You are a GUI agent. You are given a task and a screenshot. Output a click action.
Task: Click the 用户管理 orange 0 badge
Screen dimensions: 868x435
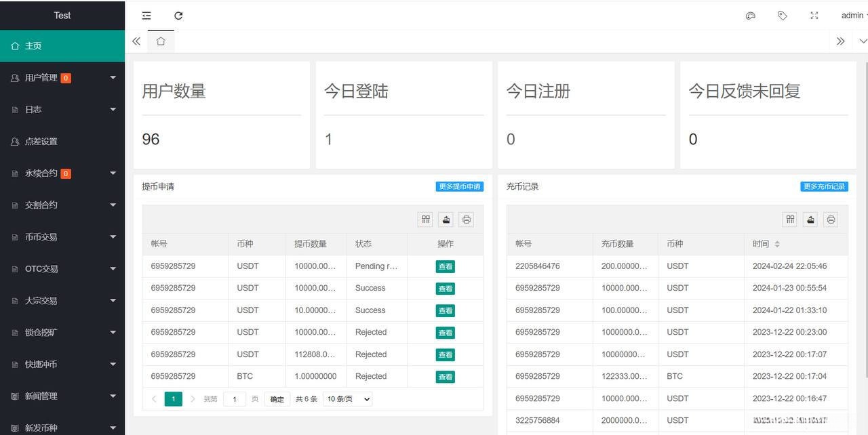tap(66, 78)
